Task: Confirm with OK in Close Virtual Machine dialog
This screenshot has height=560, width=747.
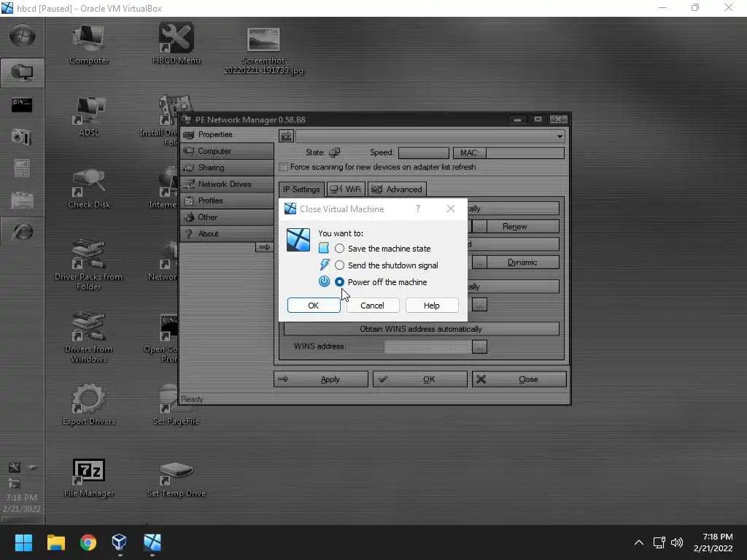Action: [314, 306]
